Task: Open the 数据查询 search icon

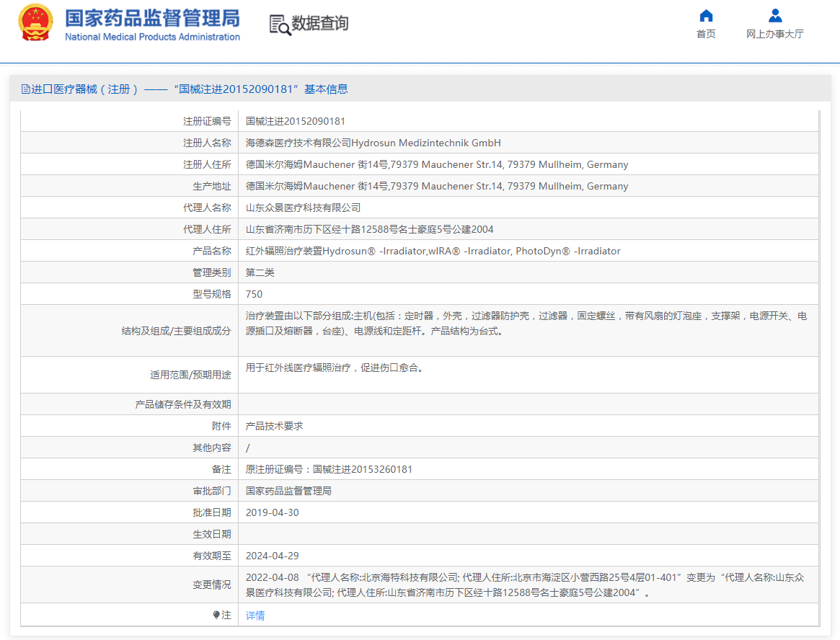Action: coord(280,25)
